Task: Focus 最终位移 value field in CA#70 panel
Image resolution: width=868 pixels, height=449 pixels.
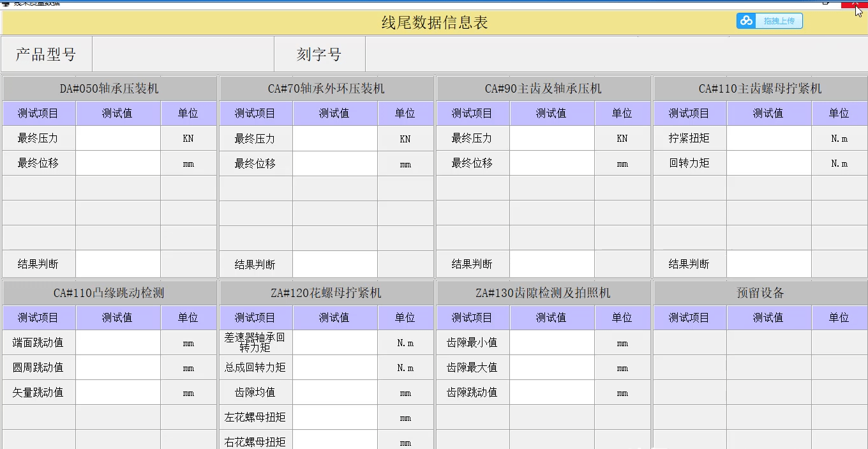Action: (335, 163)
